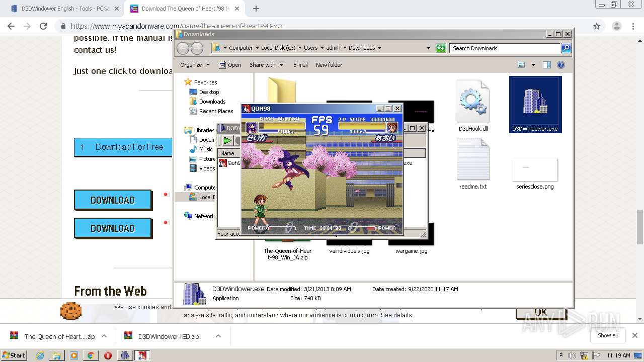644x362 pixels.
Task: Click the Change your view icon
Action: point(521,65)
